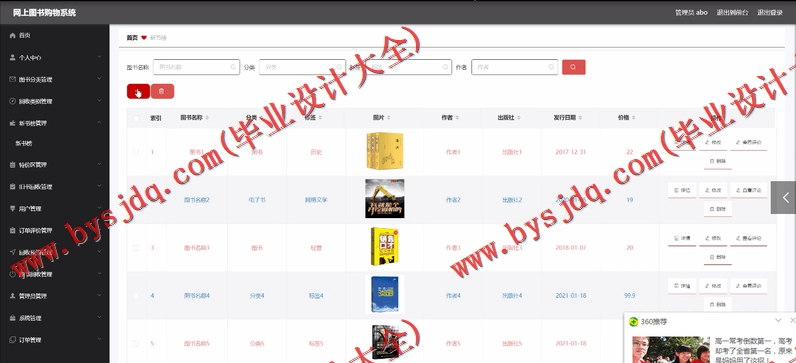Sort by the 作者 column sort icon
Image resolution: width=796 pixels, height=363 pixels.
457,118
